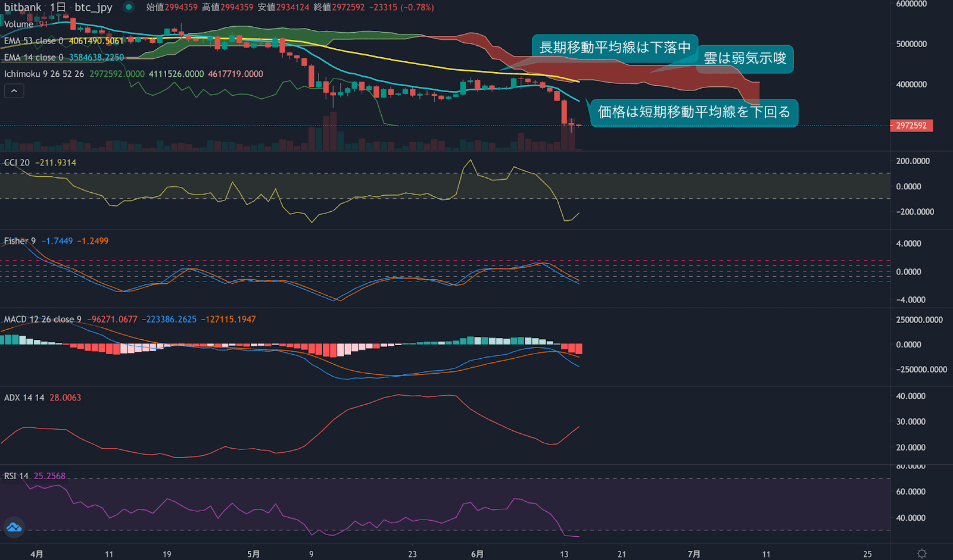
Task: Click the btc_jpy pair label
Action: (94, 7)
